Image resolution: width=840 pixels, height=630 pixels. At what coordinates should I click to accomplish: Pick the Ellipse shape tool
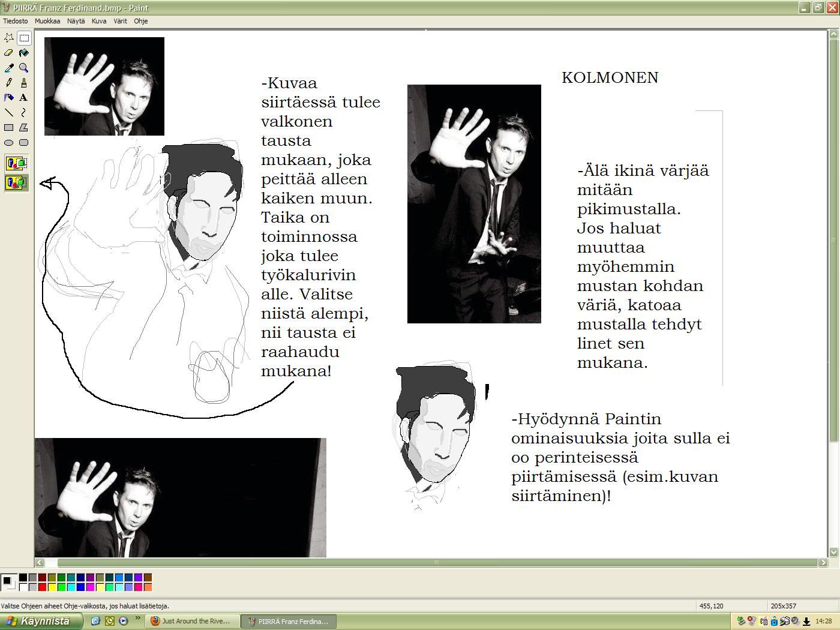pos(9,143)
